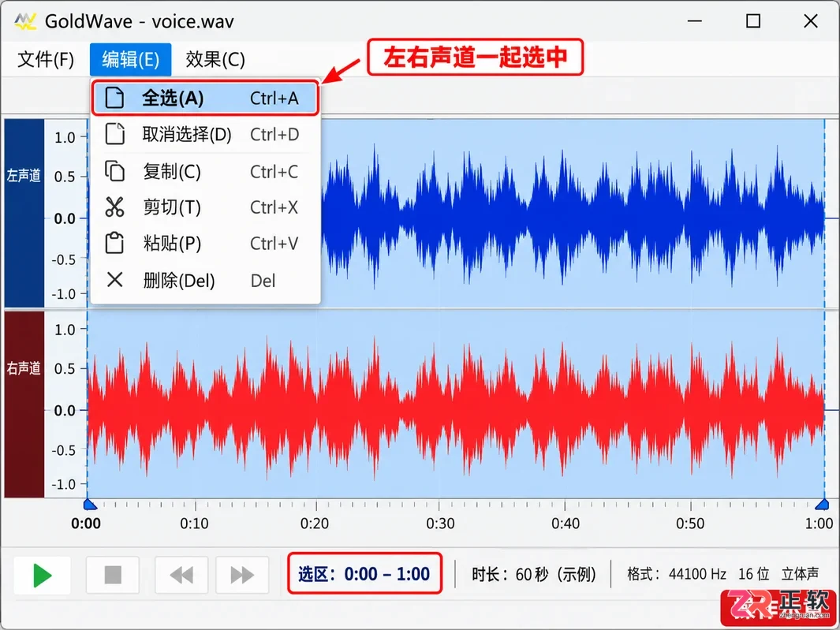Click the 0:40 mark on the timeline
The height and width of the screenshot is (630, 840).
[566, 524]
